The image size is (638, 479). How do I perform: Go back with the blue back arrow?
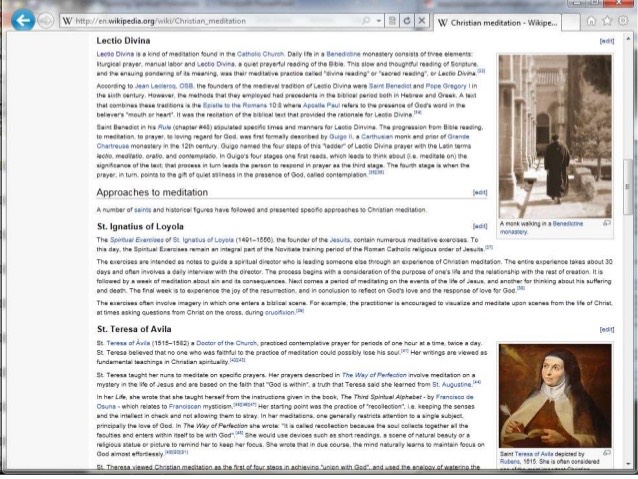pyautogui.click(x=23, y=20)
